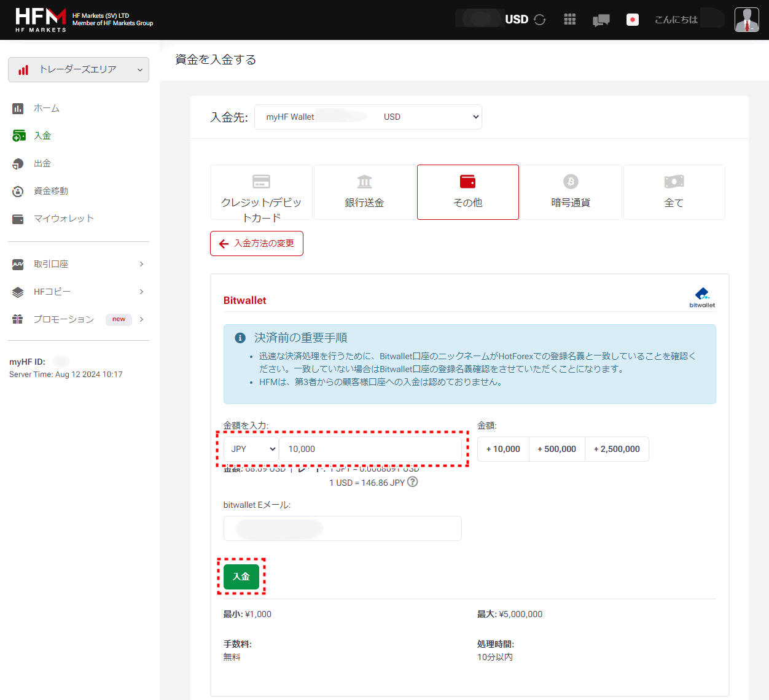Expand the HFコピー submenu chevron
Screen dimensions: 769x700
141,292
